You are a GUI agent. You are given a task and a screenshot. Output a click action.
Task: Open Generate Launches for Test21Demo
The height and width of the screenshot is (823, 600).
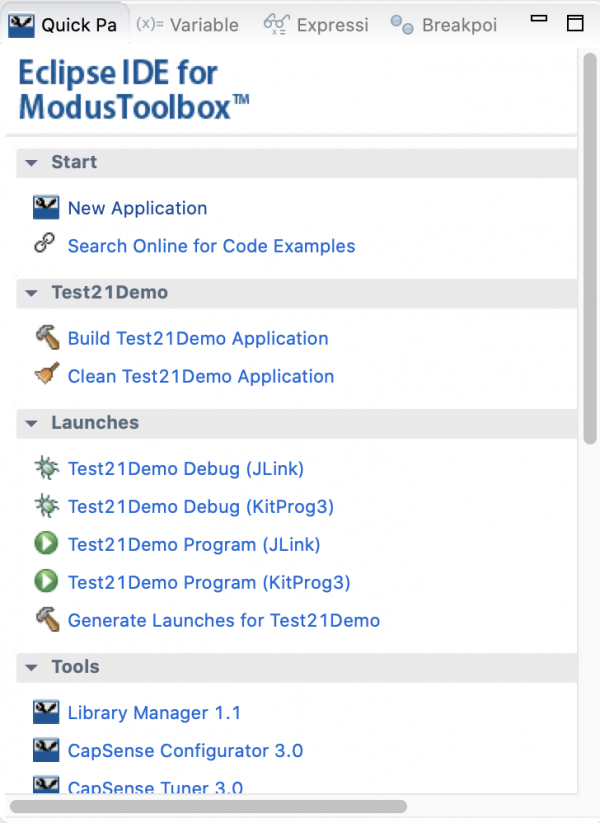223,620
